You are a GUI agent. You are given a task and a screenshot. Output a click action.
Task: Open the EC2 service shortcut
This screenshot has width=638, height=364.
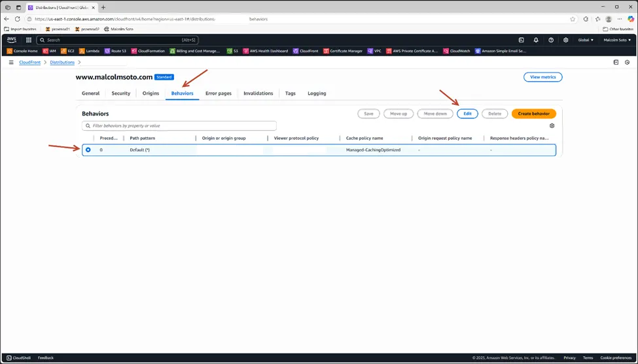coord(67,51)
